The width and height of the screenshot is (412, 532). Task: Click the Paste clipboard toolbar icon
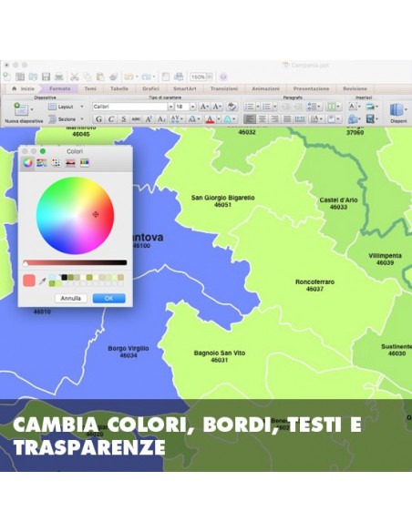point(100,77)
